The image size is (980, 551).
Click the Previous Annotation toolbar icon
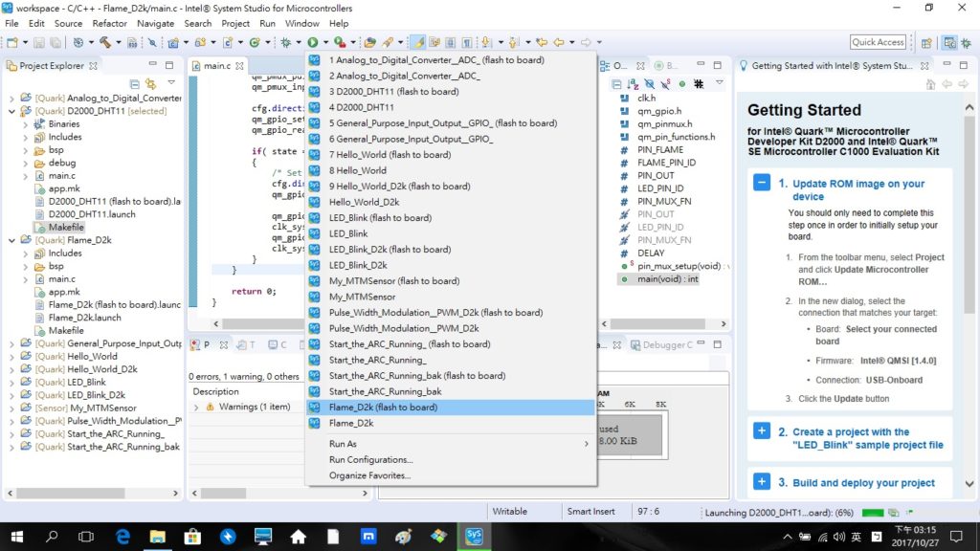click(513, 42)
